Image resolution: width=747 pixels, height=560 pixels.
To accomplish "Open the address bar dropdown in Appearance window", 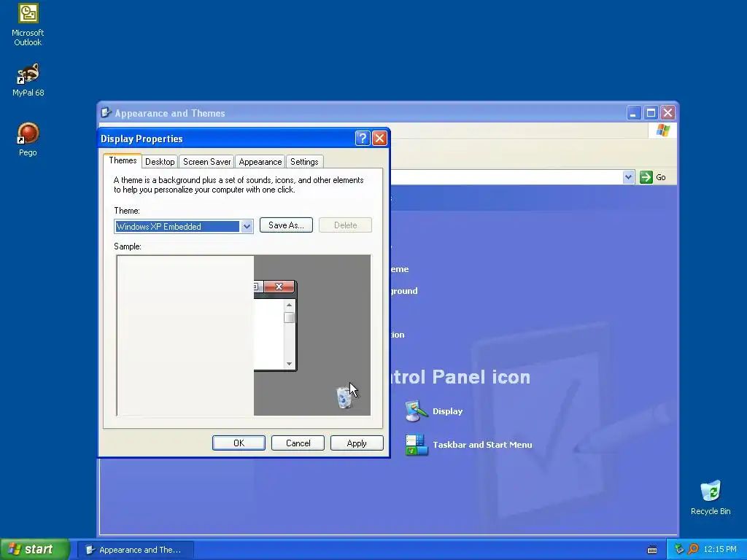I will pos(628,177).
